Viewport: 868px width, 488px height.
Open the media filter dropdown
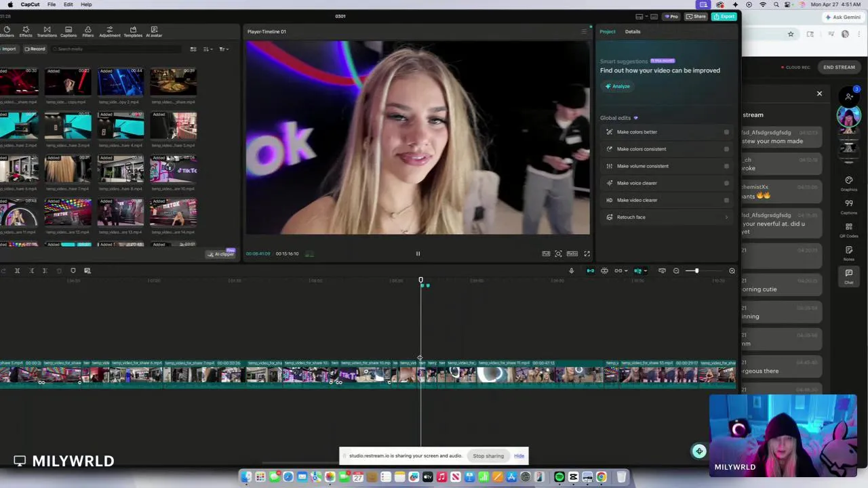tap(223, 49)
